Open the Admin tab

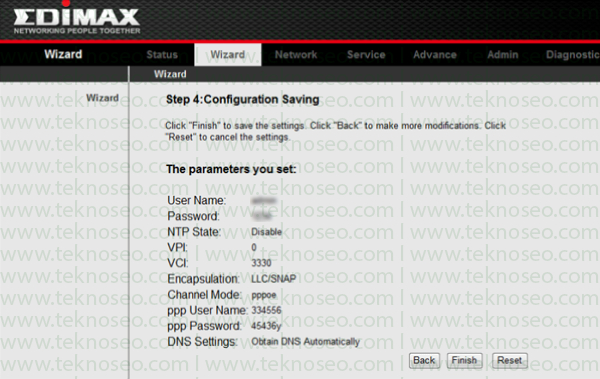tap(502, 55)
